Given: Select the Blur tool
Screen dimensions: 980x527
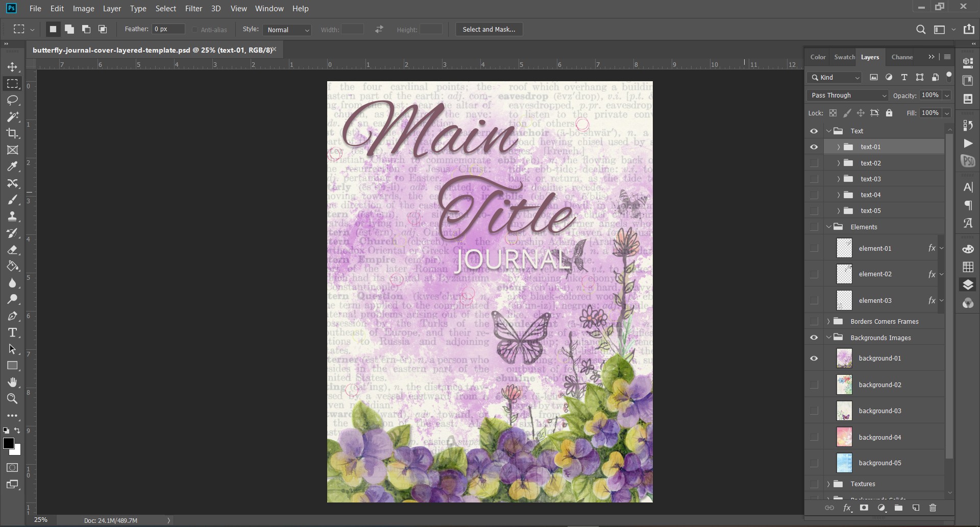Looking at the screenshot, I should tap(13, 283).
